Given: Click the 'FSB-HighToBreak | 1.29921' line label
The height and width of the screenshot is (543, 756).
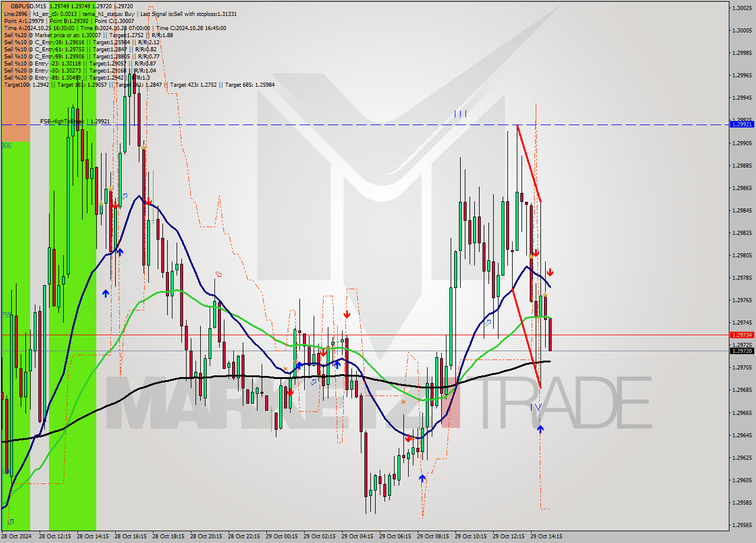Looking at the screenshot, I should pos(75,122).
